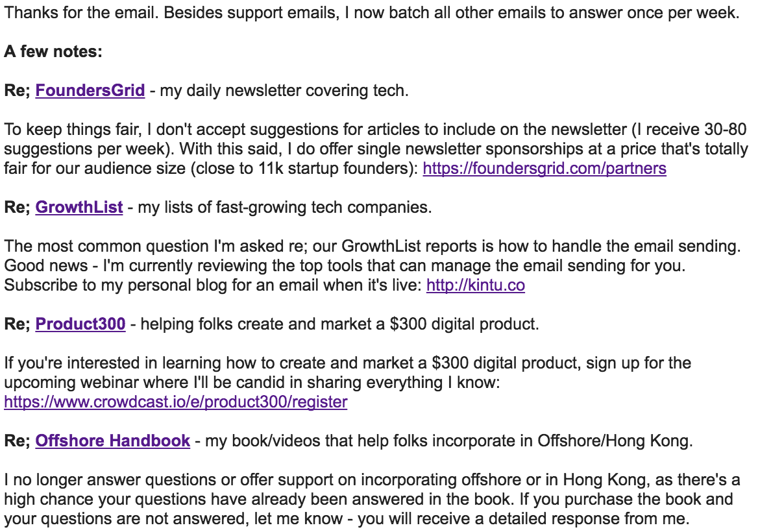Click the 'To keep things fair' paragraph

point(376,149)
